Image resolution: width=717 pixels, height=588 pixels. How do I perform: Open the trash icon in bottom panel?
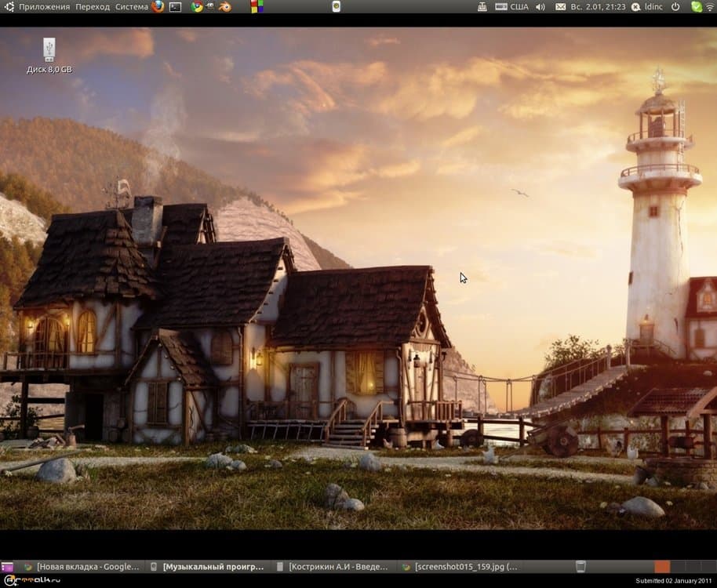pos(581,567)
